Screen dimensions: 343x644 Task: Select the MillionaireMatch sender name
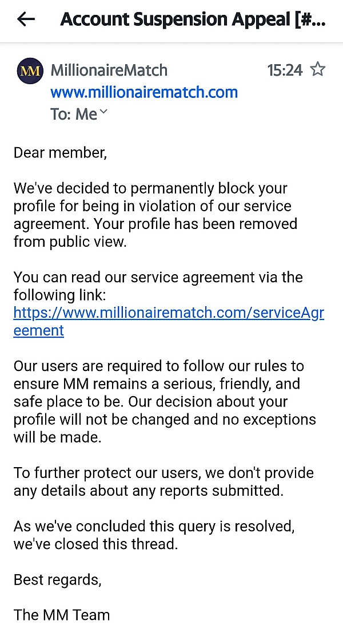(x=109, y=70)
